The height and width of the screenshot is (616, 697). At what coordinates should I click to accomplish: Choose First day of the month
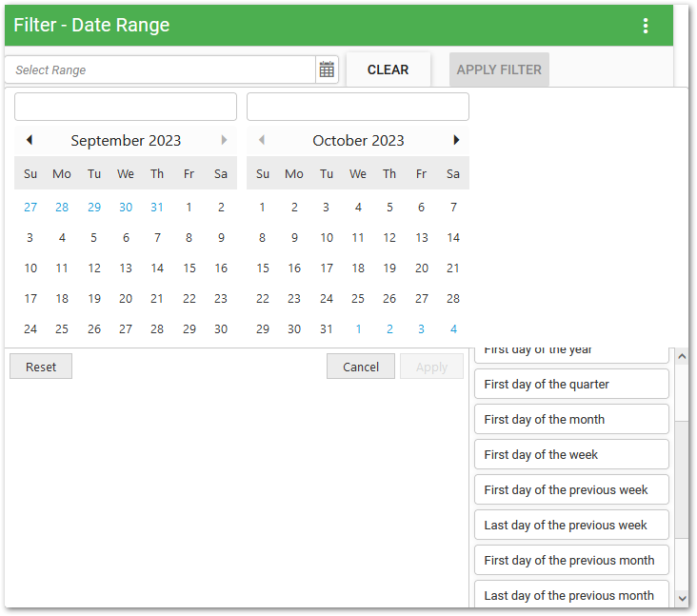[571, 419]
